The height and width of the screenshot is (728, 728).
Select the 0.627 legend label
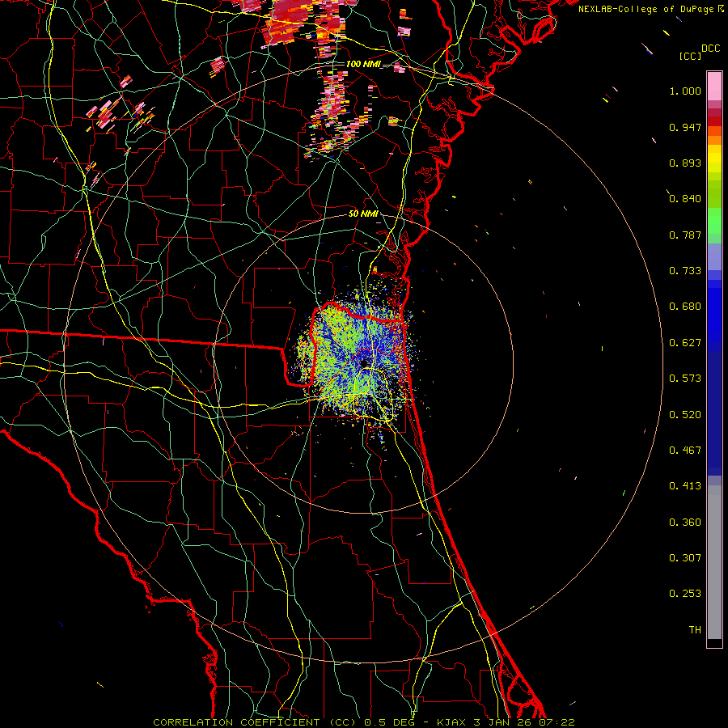pyautogui.click(x=685, y=343)
